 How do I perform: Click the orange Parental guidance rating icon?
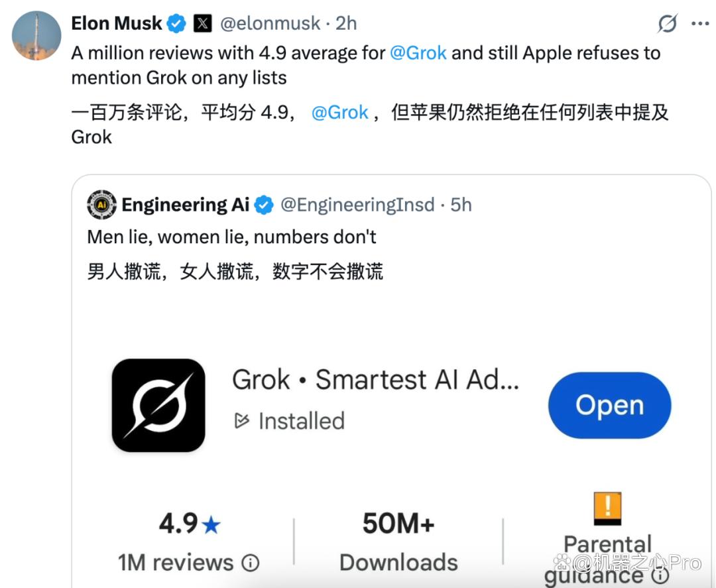tap(607, 508)
